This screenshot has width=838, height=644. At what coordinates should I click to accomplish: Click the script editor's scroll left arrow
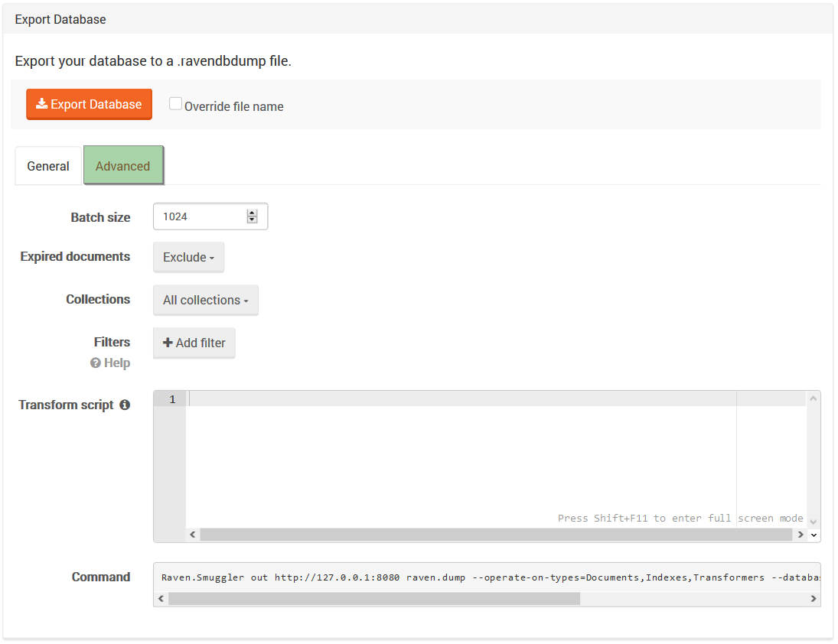coord(192,535)
